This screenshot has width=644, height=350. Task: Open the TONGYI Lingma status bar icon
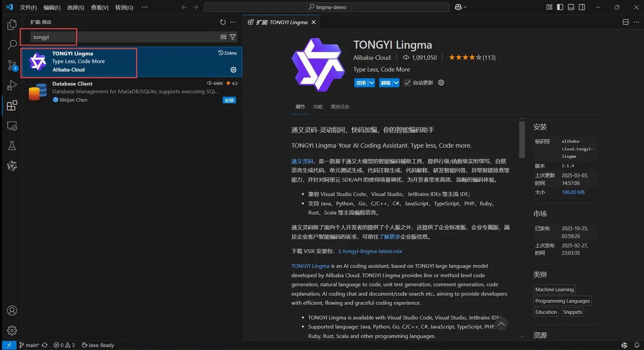[x=624, y=345]
